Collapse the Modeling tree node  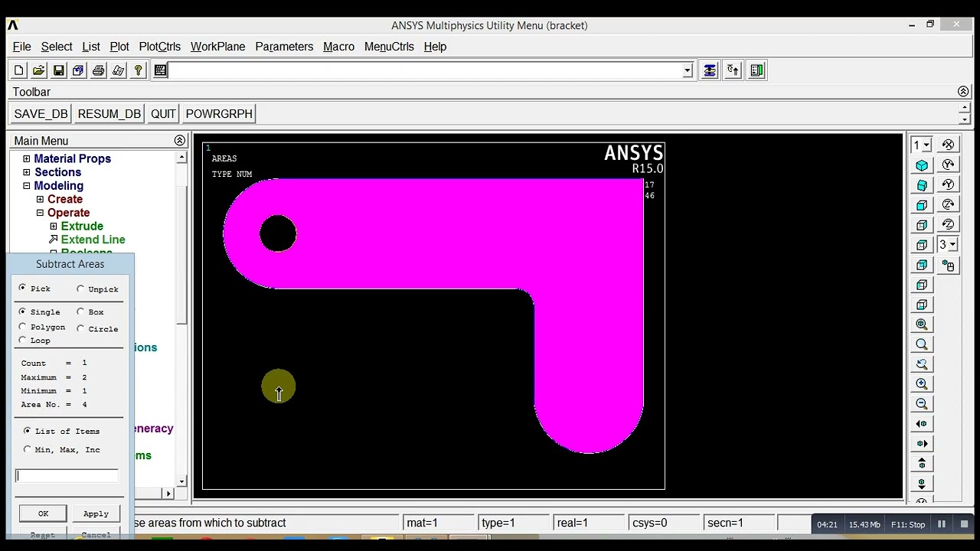[x=27, y=186]
